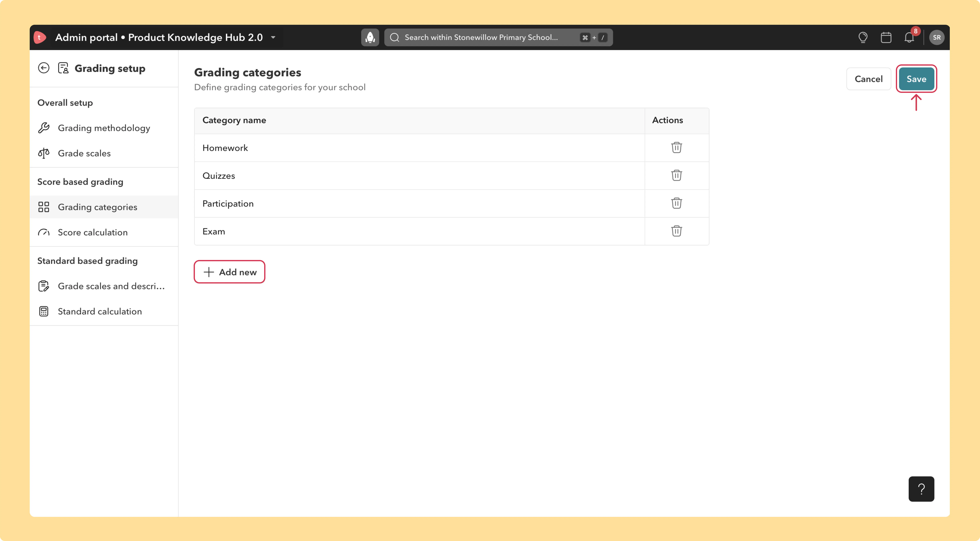The image size is (980, 541).
Task: Click the plus icon in Add new
Action: click(x=209, y=272)
